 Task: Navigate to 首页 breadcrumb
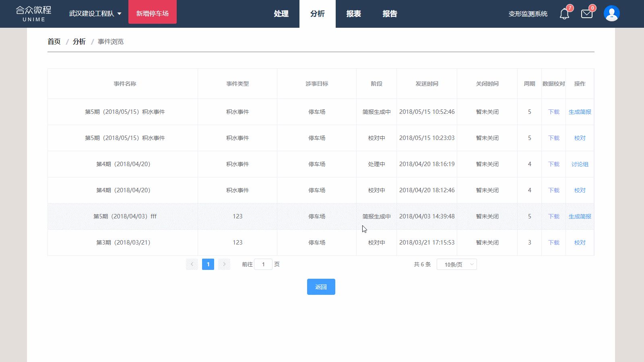(x=54, y=41)
